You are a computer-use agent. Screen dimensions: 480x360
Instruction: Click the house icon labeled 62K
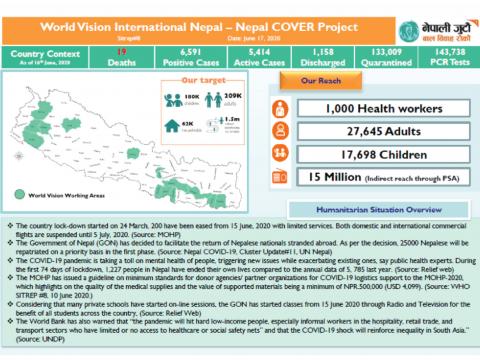tap(172, 126)
